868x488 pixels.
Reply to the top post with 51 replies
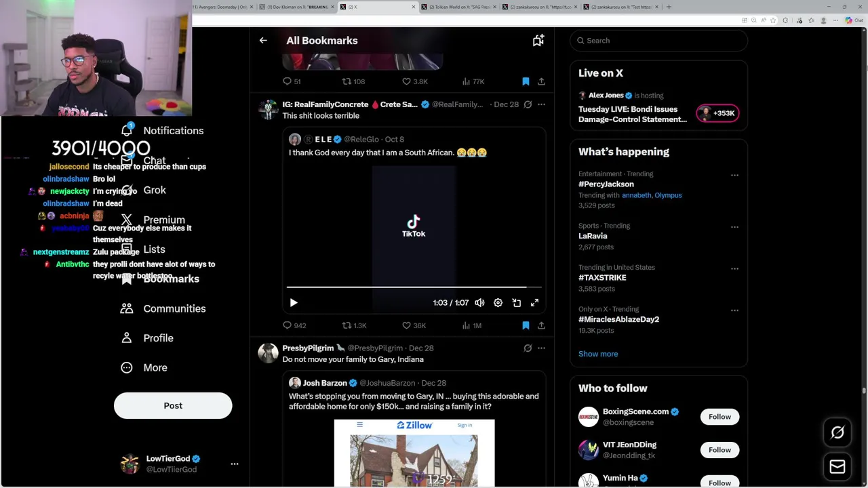pyautogui.click(x=292, y=81)
